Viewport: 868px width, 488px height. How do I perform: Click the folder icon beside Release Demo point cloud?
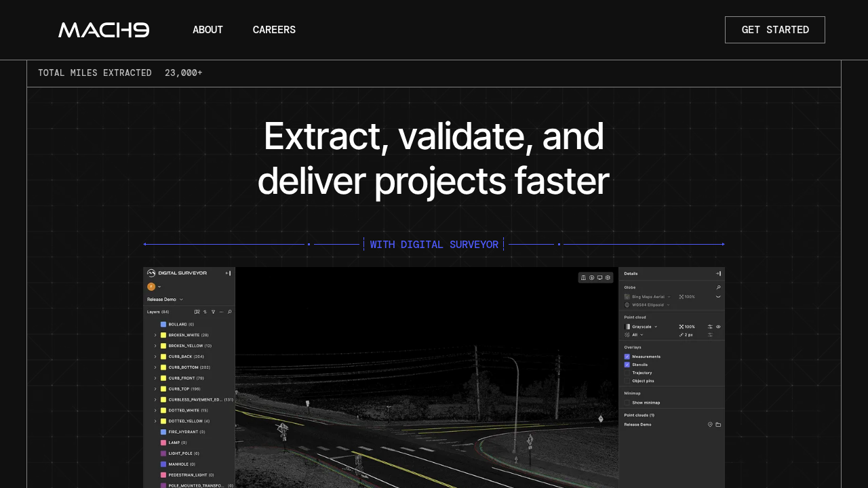click(718, 424)
